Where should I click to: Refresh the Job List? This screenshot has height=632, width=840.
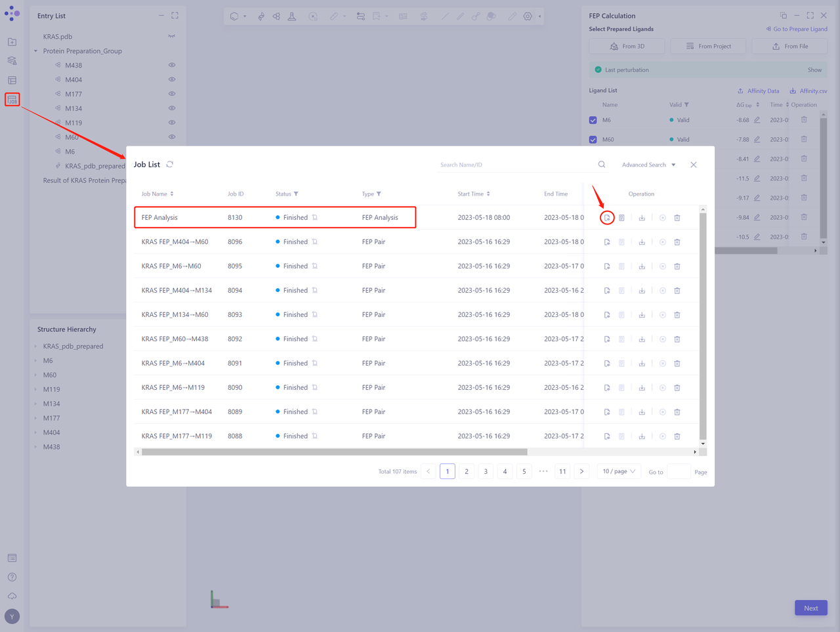tap(169, 164)
